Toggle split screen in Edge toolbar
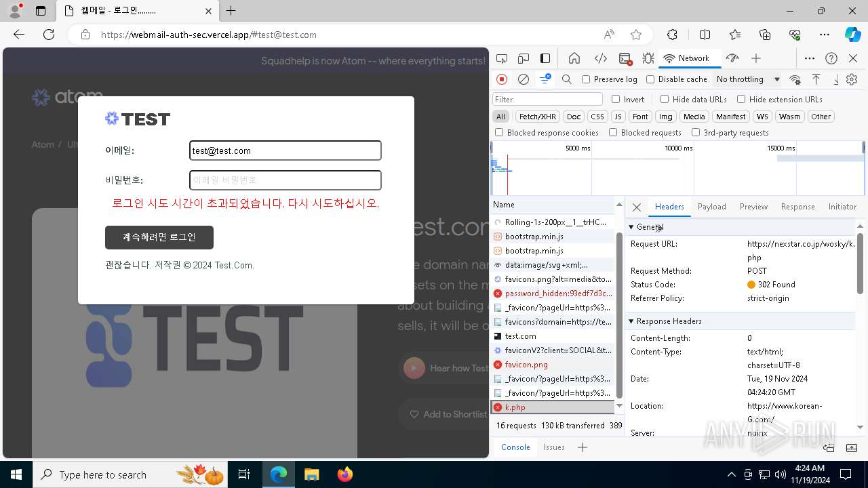868x488 pixels. click(x=705, y=35)
